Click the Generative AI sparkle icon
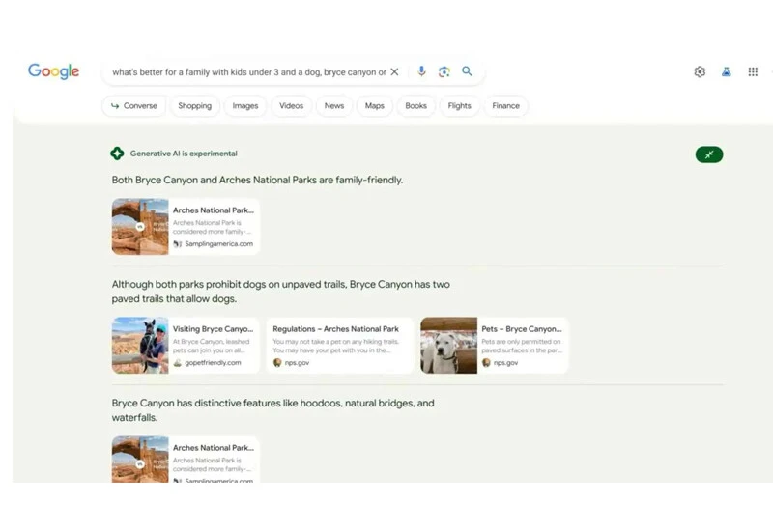 coord(117,154)
